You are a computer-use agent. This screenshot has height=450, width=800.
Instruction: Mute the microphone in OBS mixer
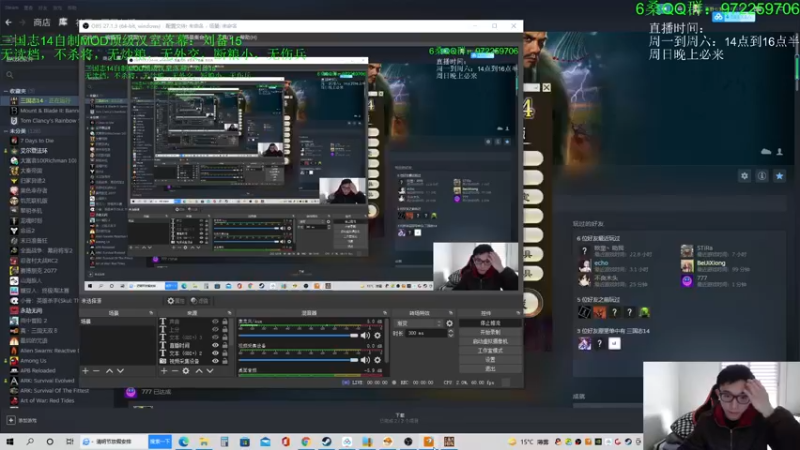pos(365,335)
